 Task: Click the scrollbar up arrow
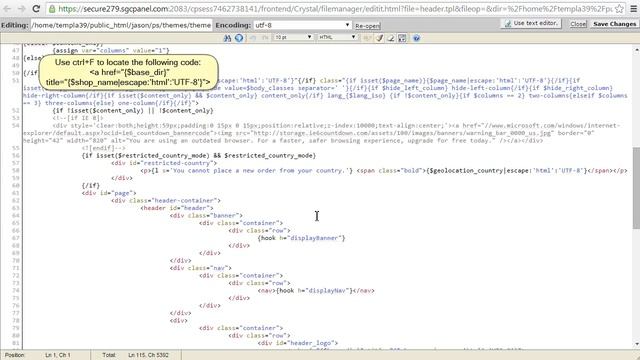(x=636, y=50)
